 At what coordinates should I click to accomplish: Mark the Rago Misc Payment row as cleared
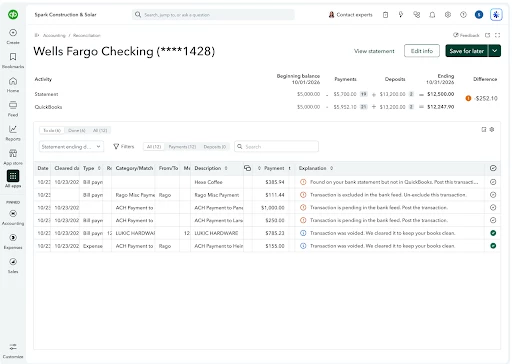click(x=493, y=195)
